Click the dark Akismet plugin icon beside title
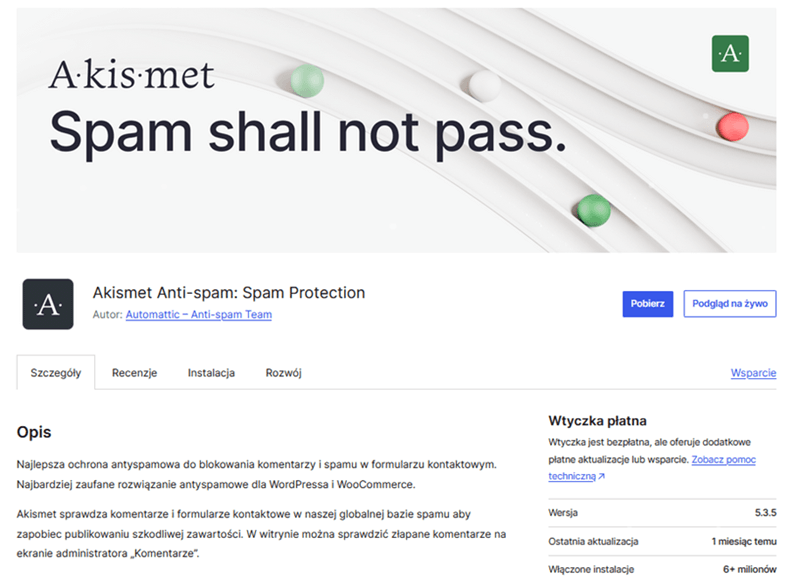The image size is (800, 577). tap(48, 304)
